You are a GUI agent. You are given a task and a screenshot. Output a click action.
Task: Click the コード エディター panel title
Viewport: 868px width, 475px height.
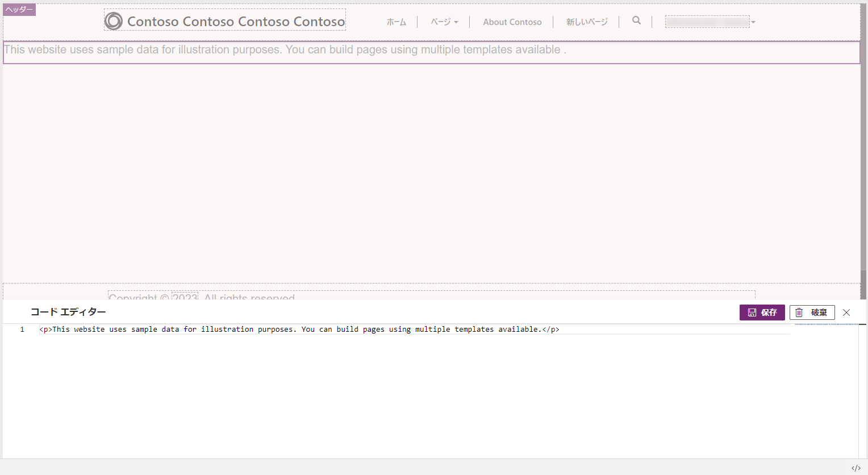[68, 312]
